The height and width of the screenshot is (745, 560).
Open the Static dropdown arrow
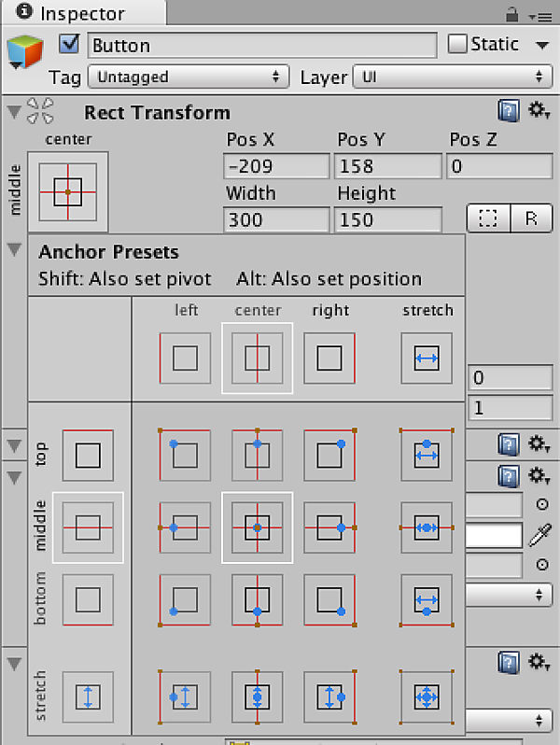tap(541, 45)
